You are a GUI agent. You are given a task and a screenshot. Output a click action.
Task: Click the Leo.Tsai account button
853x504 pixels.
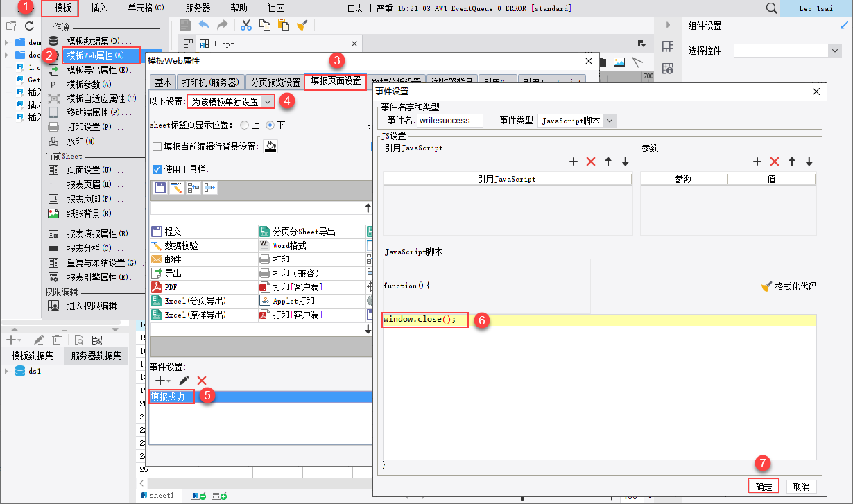pos(816,8)
